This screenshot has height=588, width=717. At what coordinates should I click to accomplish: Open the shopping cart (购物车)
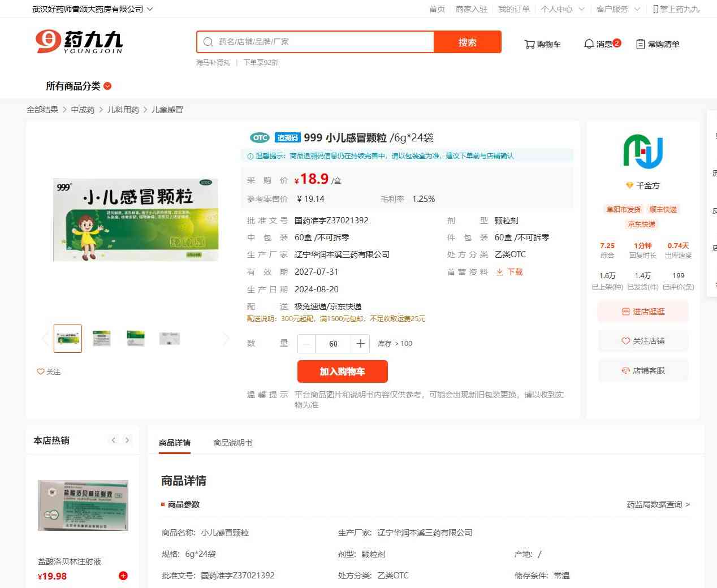(x=542, y=44)
